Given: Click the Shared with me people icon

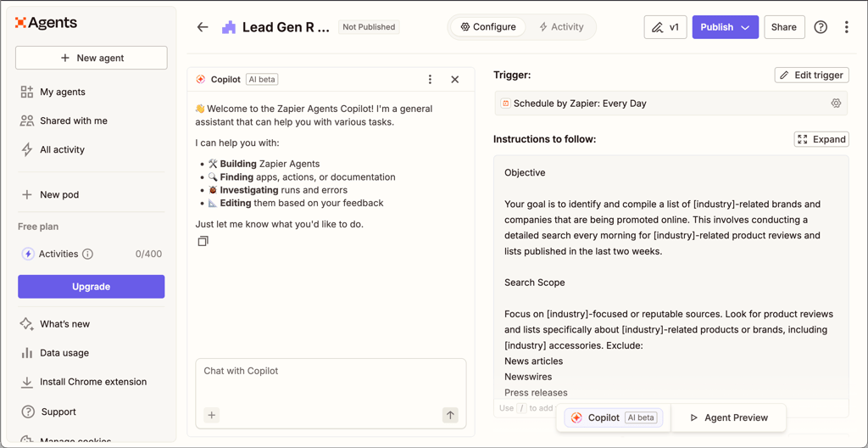Looking at the screenshot, I should coord(27,120).
